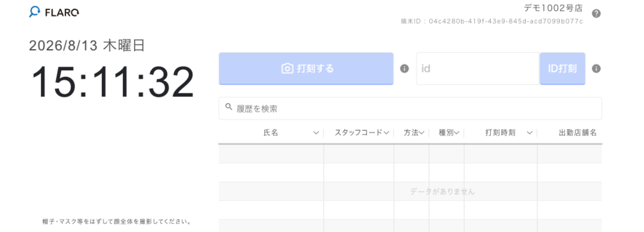
Task: Click the ID打刻 button
Action: pos(562,69)
